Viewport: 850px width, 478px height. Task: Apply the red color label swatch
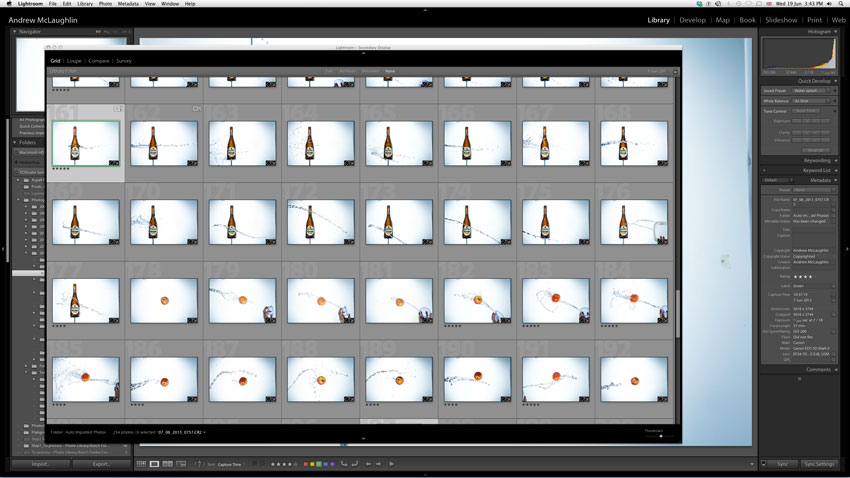pyautogui.click(x=306, y=464)
